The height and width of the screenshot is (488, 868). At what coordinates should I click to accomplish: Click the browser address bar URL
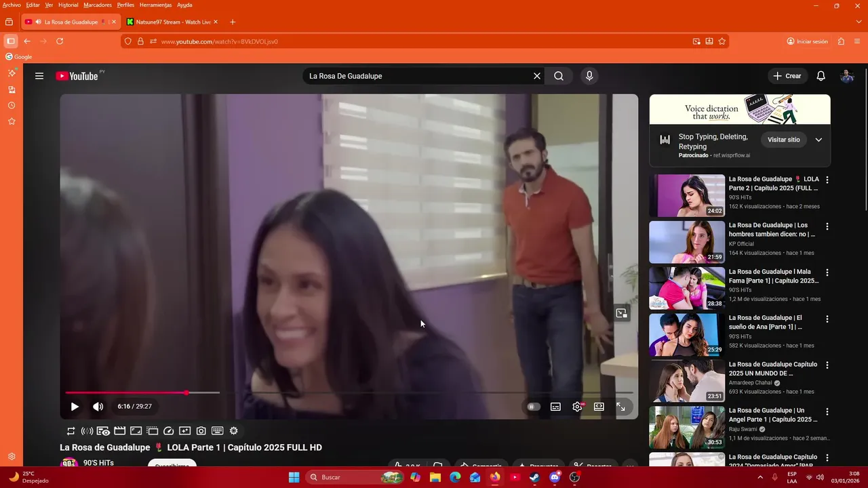pyautogui.click(x=219, y=42)
